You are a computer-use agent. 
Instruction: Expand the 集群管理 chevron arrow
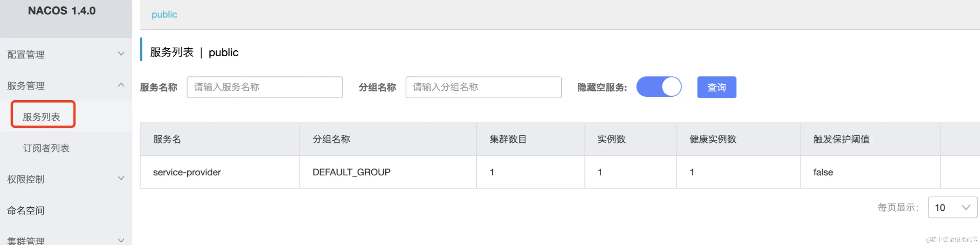click(121, 240)
